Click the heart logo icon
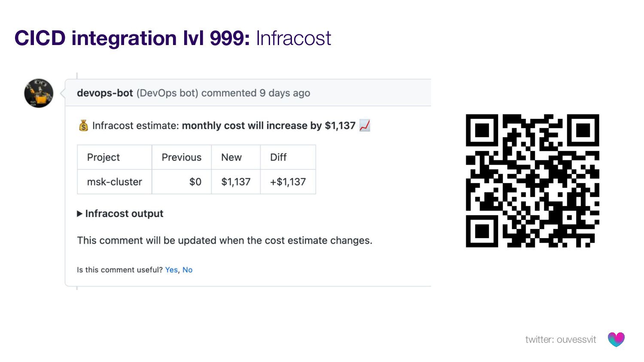 pyautogui.click(x=616, y=339)
